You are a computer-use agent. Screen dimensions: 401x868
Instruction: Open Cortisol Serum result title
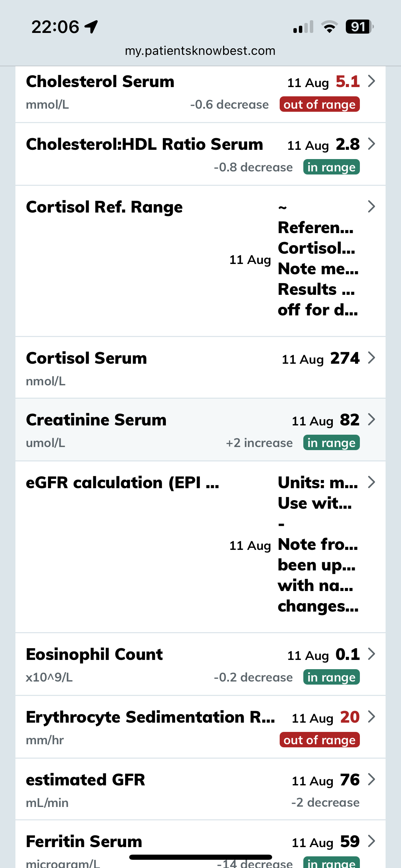(86, 358)
